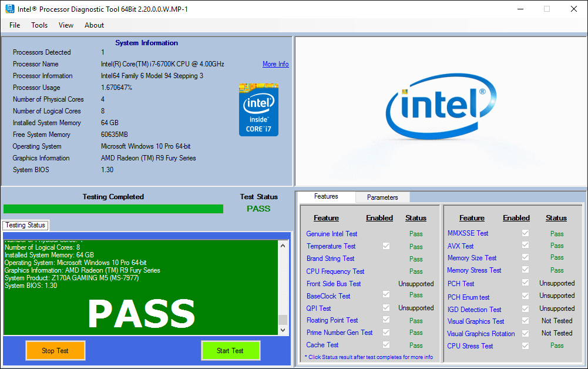Open the Brand String Test feature link
Image resolution: width=588 pixels, height=369 pixels.
330,259
